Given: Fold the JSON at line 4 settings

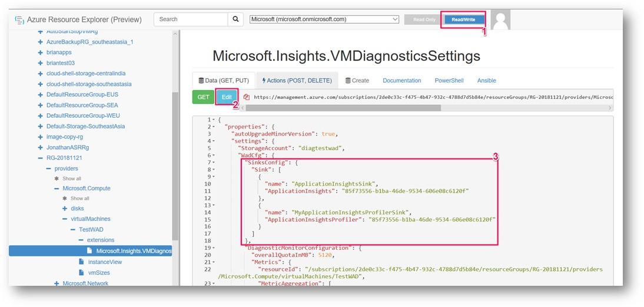Looking at the screenshot, I should point(214,141).
